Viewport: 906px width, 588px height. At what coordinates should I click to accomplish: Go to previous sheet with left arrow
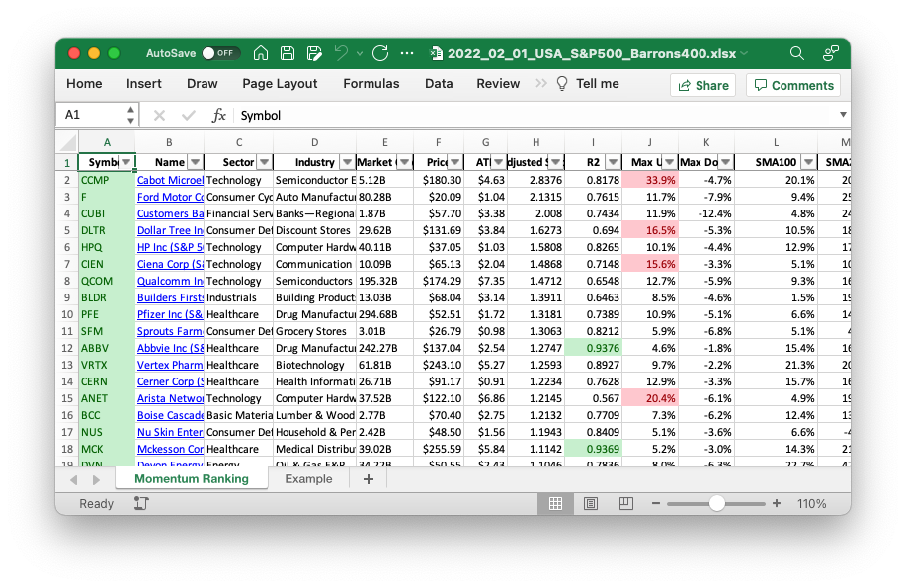(x=73, y=480)
